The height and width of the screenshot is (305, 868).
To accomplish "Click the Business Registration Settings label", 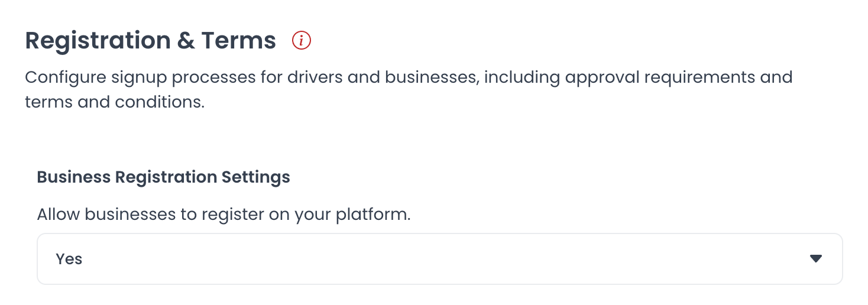I will [x=164, y=177].
